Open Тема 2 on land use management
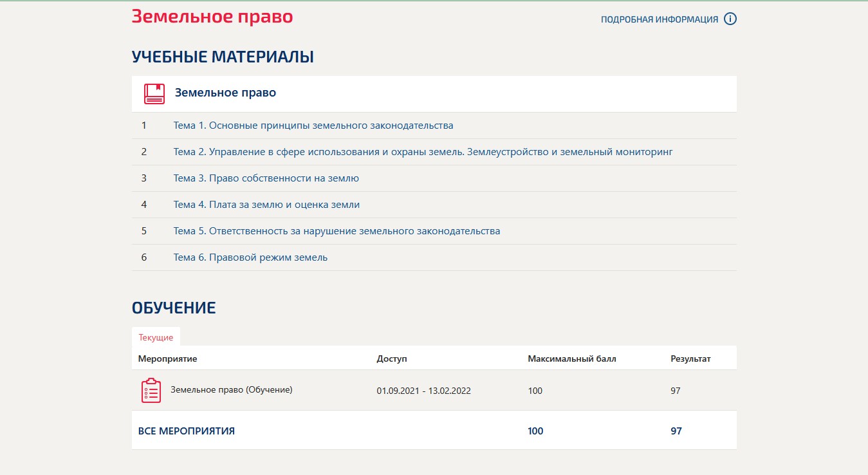Image resolution: width=868 pixels, height=475 pixels. (422, 151)
